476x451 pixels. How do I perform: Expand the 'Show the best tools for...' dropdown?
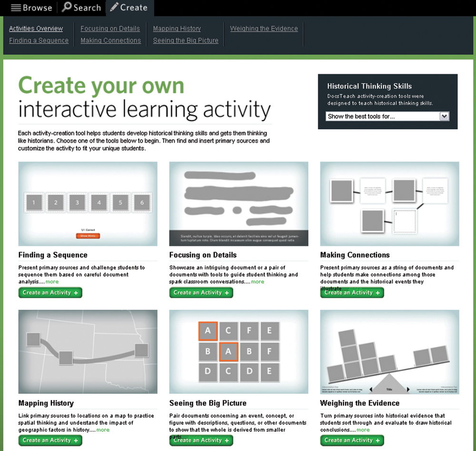coord(444,116)
